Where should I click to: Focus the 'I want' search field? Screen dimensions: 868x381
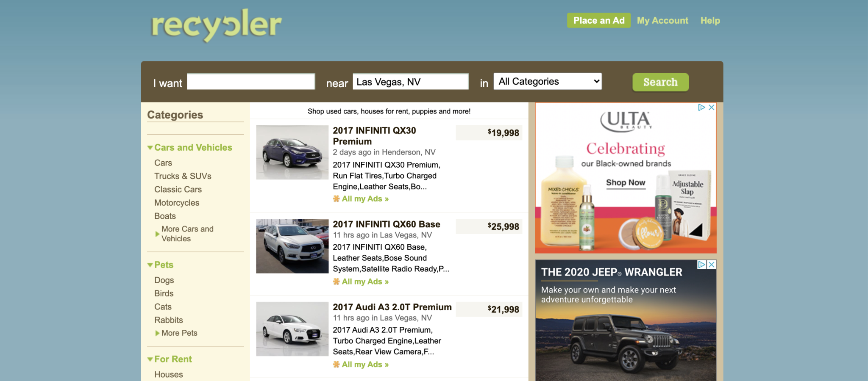point(251,82)
